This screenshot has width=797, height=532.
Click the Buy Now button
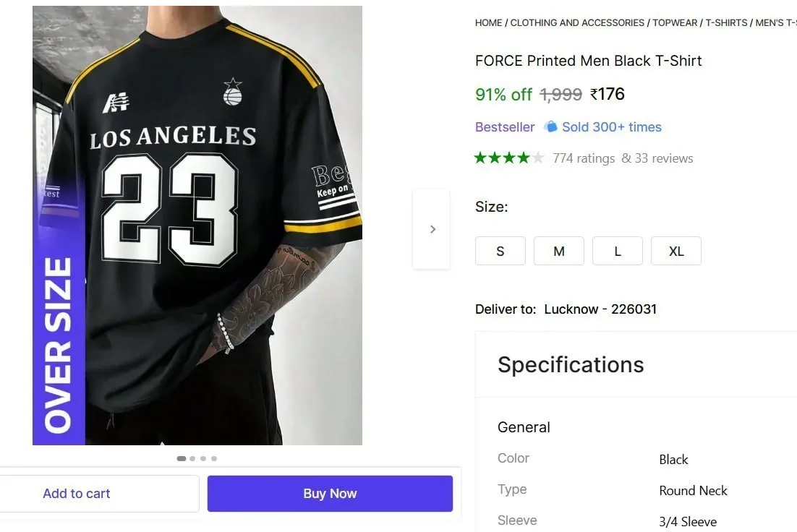(x=330, y=494)
